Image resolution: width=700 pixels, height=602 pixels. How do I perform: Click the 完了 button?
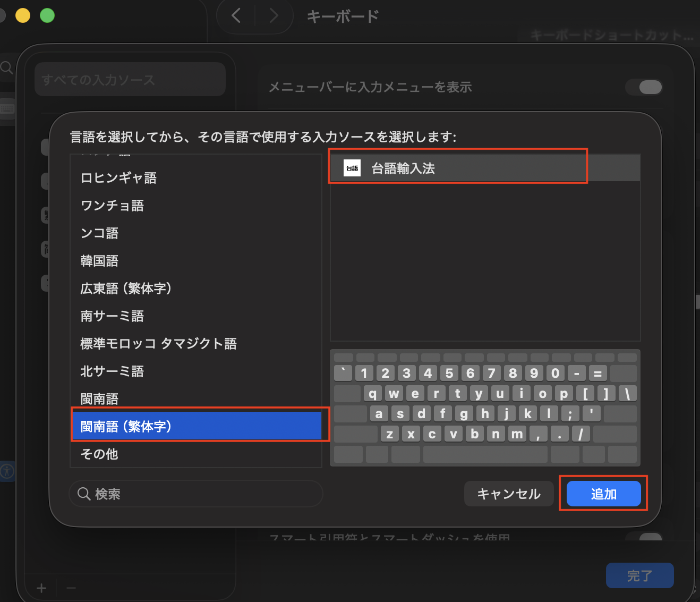point(639,575)
